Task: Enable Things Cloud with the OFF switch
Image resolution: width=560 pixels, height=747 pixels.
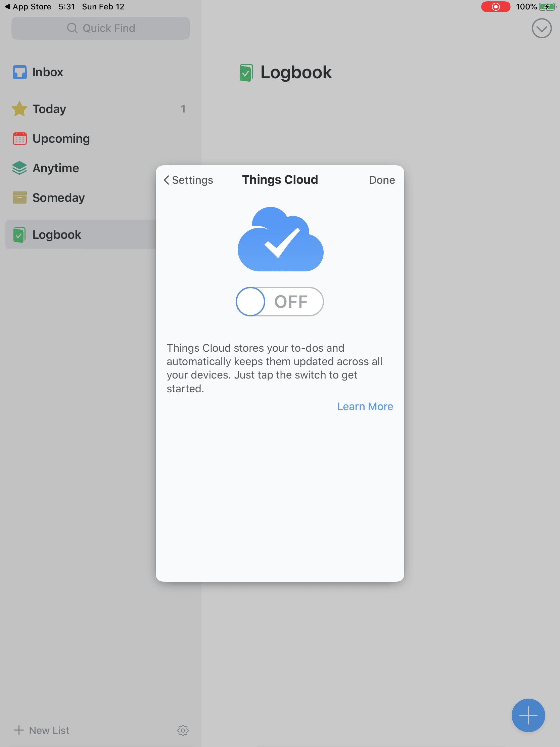Action: [279, 302]
